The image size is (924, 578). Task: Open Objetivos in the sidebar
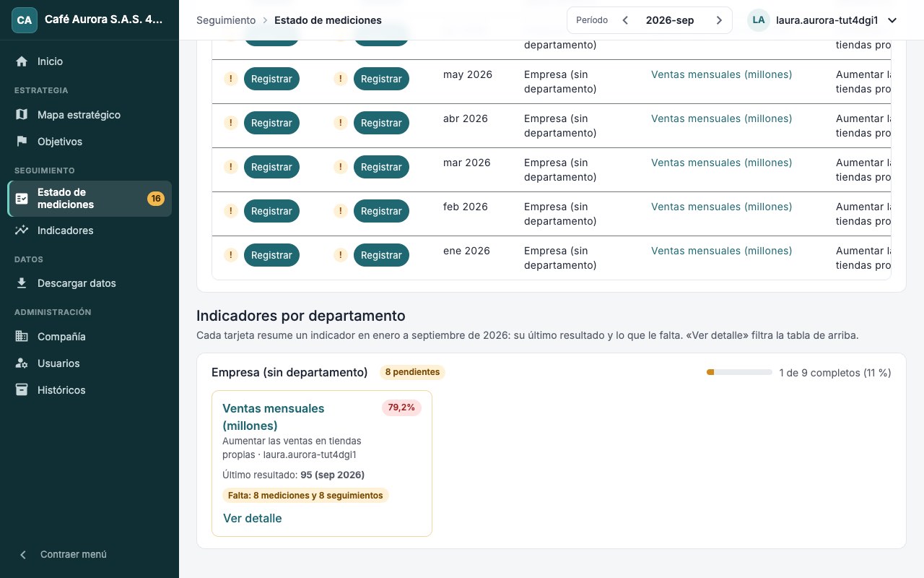pos(90,142)
